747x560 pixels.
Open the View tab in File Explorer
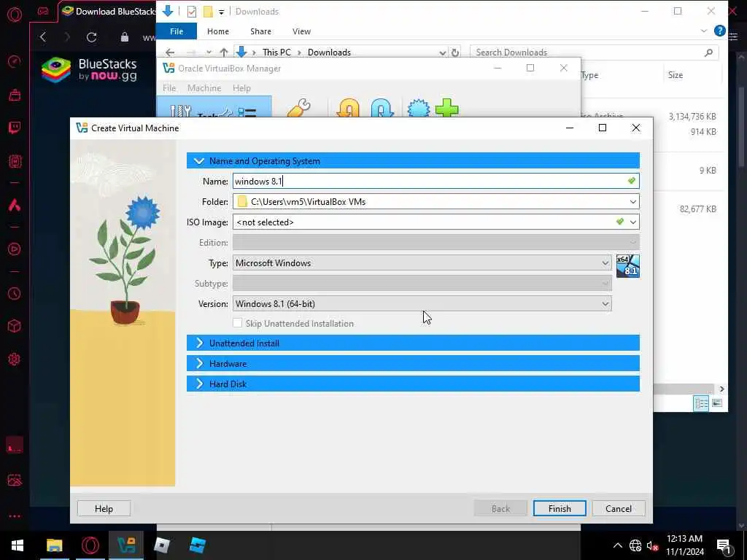click(x=301, y=31)
